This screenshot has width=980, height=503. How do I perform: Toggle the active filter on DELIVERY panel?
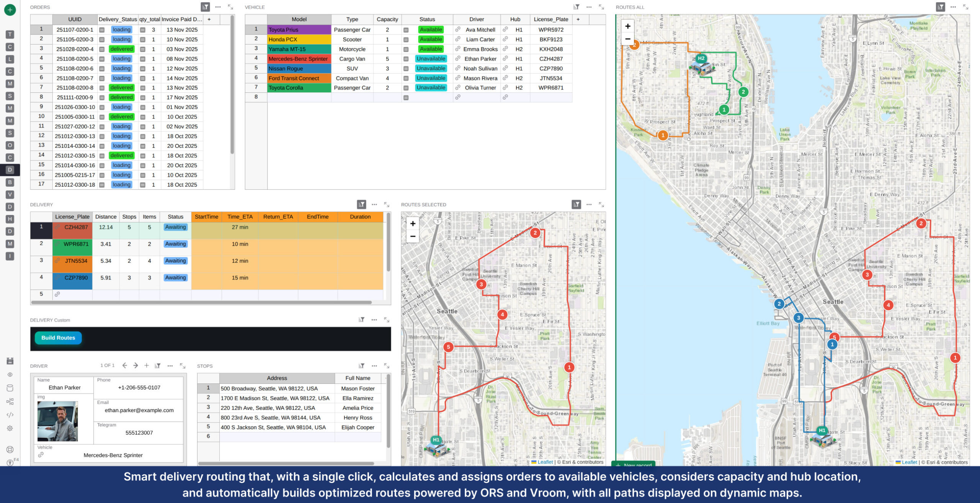[x=361, y=205]
